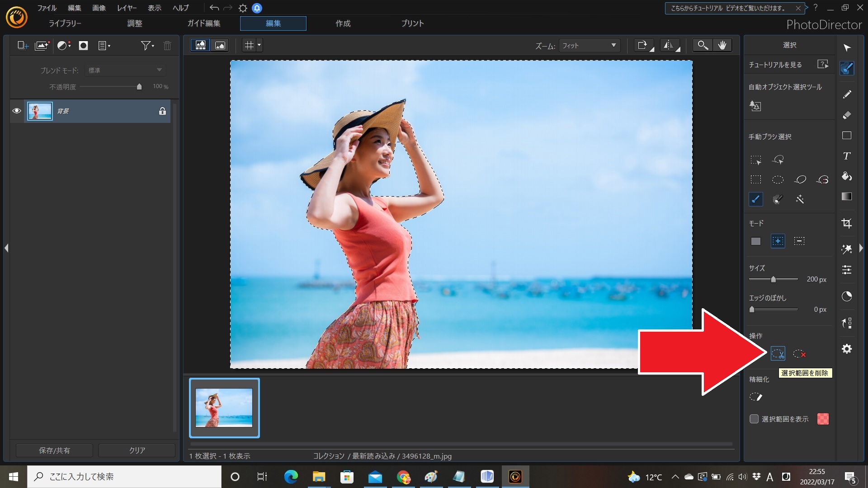Activate the hand pan tool
Viewport: 868px width, 488px height.
tap(722, 45)
